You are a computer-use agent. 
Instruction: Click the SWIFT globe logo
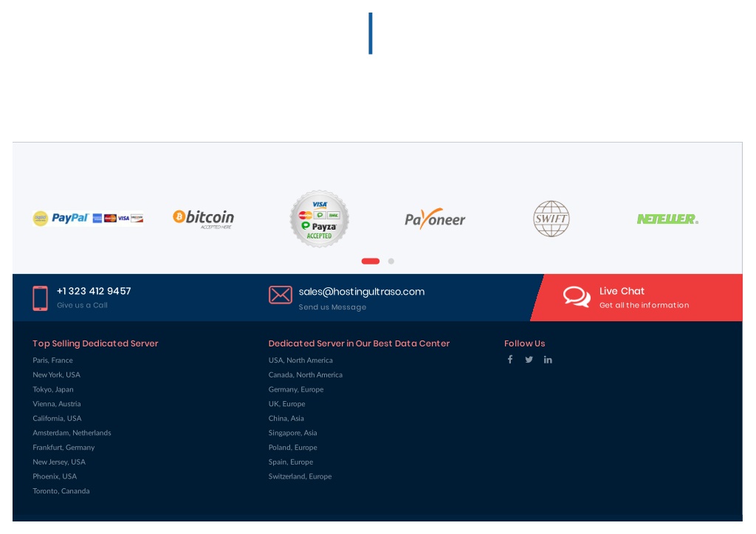[x=551, y=219]
